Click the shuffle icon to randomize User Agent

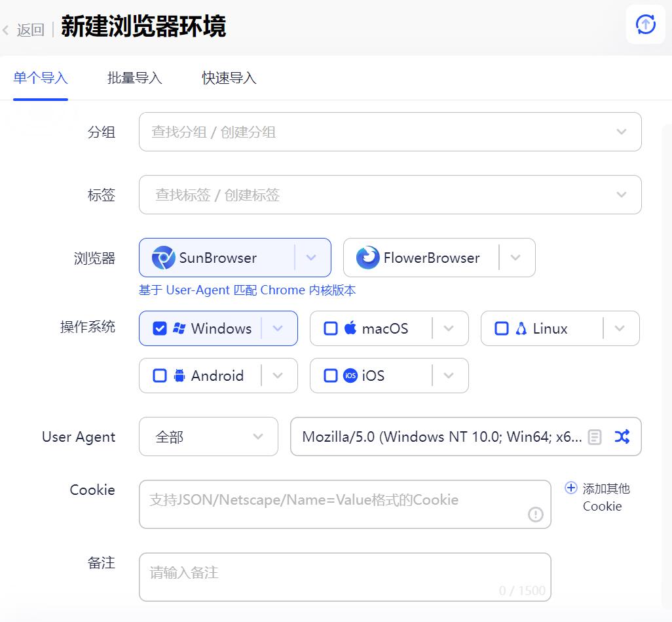622,437
